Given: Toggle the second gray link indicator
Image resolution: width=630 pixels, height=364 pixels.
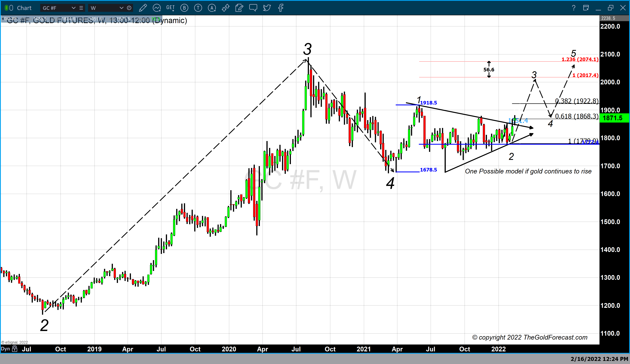Looking at the screenshot, I should pos(11,8).
